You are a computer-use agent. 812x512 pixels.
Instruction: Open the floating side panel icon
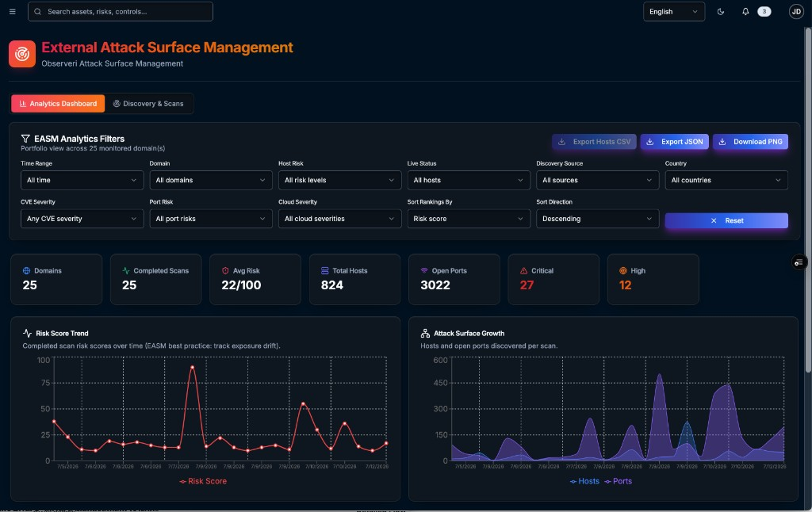pyautogui.click(x=799, y=262)
